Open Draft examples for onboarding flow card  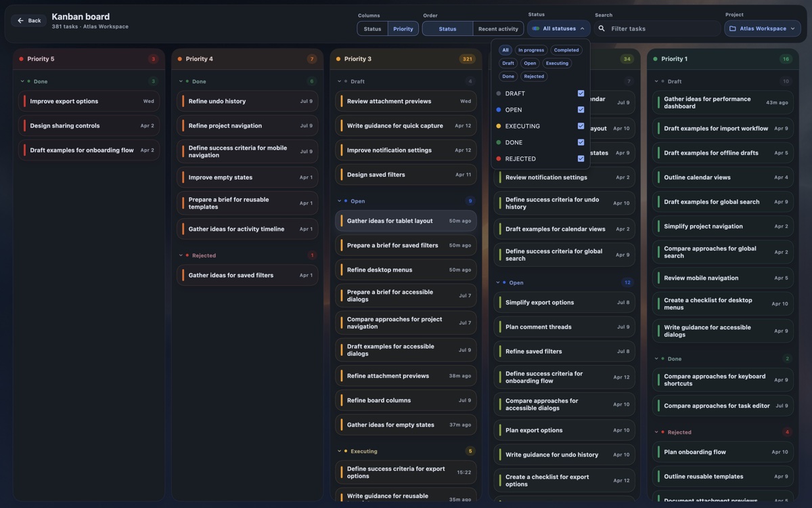pos(89,150)
